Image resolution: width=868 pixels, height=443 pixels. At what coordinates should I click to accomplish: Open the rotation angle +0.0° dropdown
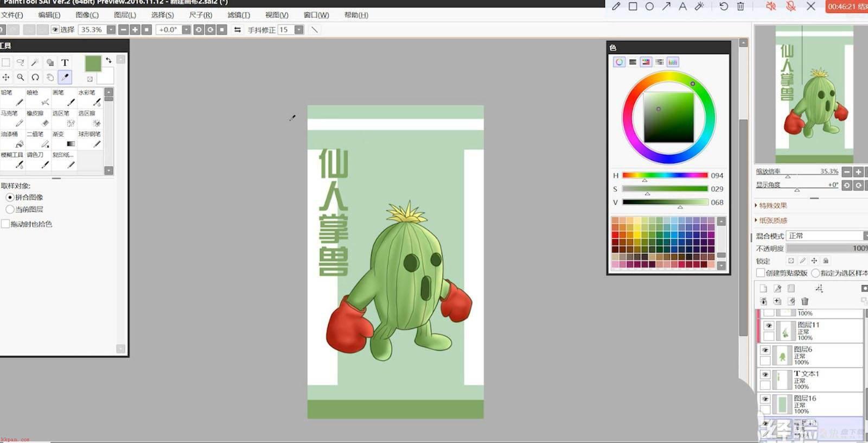tap(186, 30)
